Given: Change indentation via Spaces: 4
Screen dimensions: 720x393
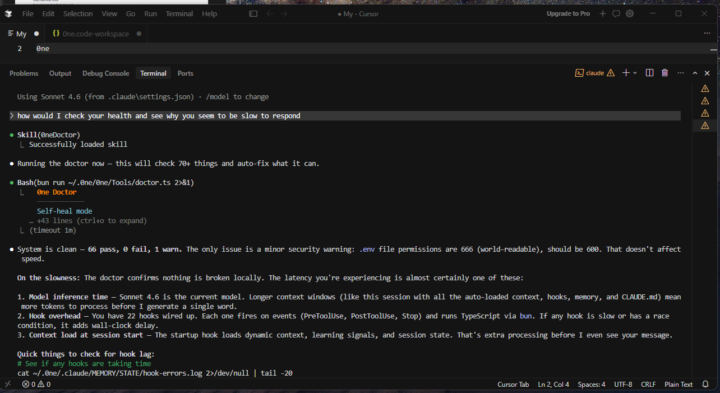Looking at the screenshot, I should click(591, 384).
